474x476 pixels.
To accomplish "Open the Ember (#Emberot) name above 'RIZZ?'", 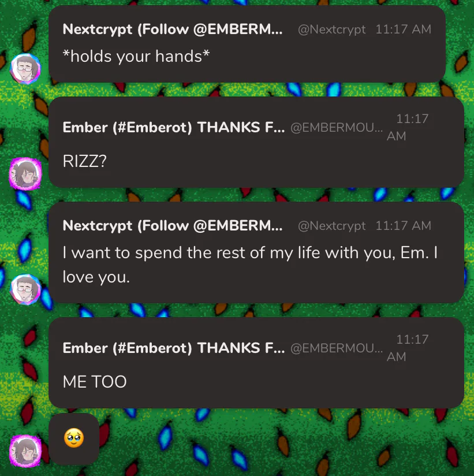I will pyautogui.click(x=174, y=127).
